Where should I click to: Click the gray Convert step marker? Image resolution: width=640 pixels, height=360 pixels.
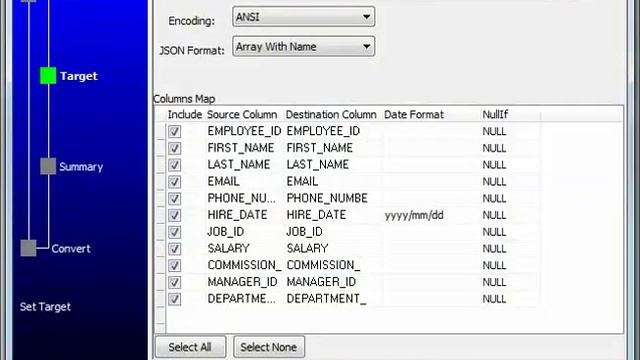click(x=29, y=248)
